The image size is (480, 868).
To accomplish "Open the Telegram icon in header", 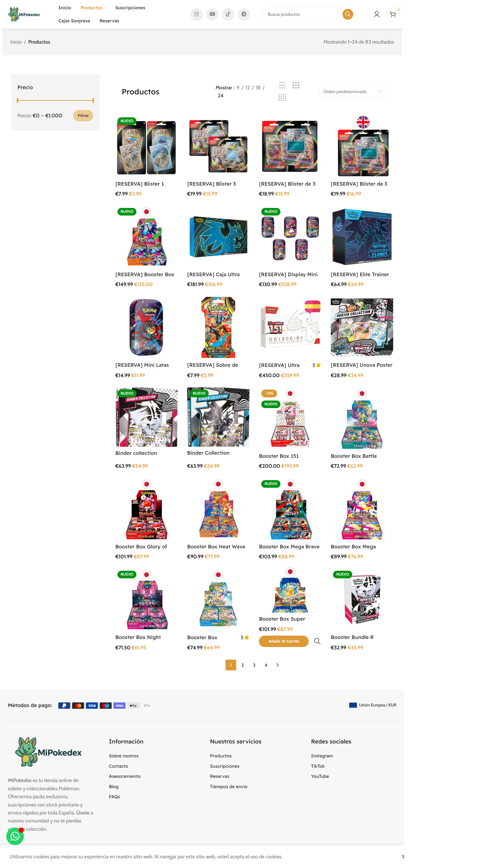I will 244,14.
